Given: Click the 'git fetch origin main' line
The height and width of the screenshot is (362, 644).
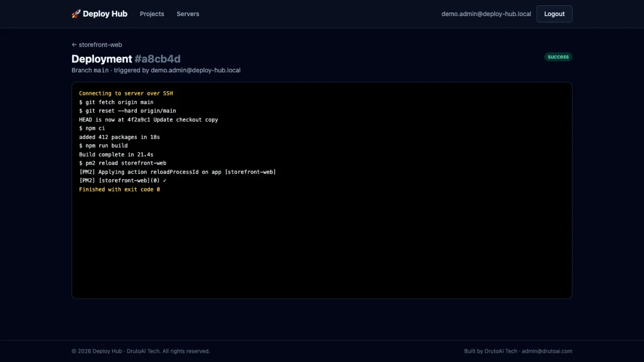Looking at the screenshot, I should (x=116, y=102).
